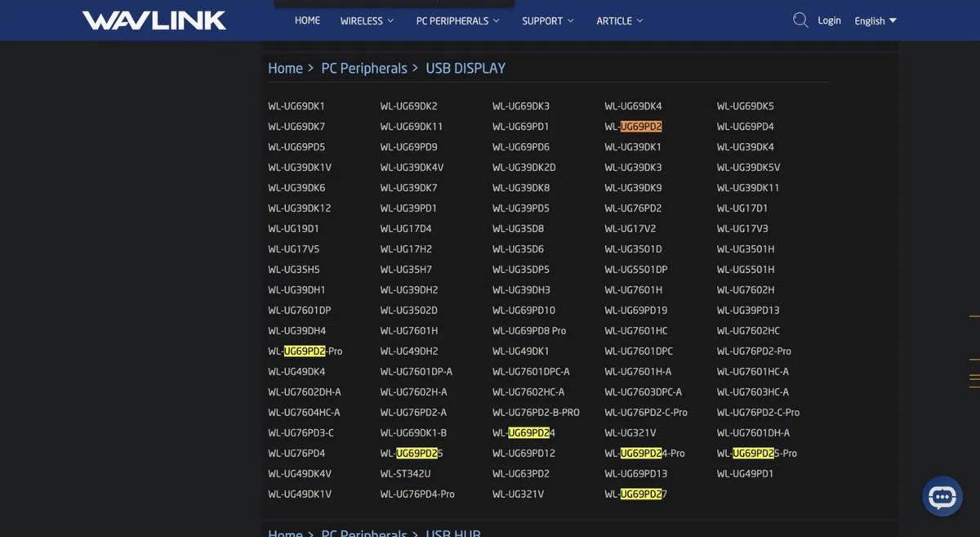Screen dimensions: 980x537
Task: Click WL-UG7604HC-A
Action: click(304, 413)
